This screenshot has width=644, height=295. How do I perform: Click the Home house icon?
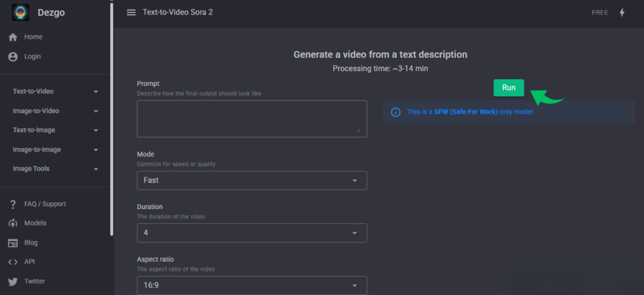(x=13, y=37)
